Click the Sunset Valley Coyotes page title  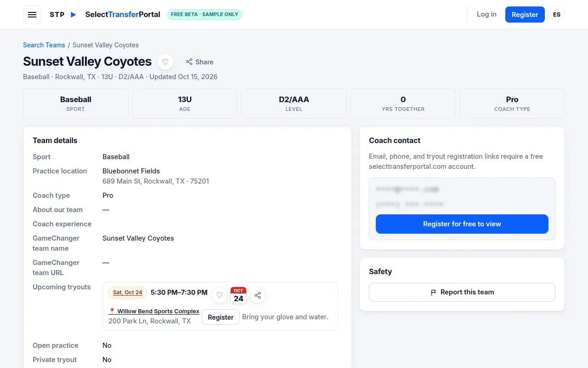pyautogui.click(x=87, y=62)
